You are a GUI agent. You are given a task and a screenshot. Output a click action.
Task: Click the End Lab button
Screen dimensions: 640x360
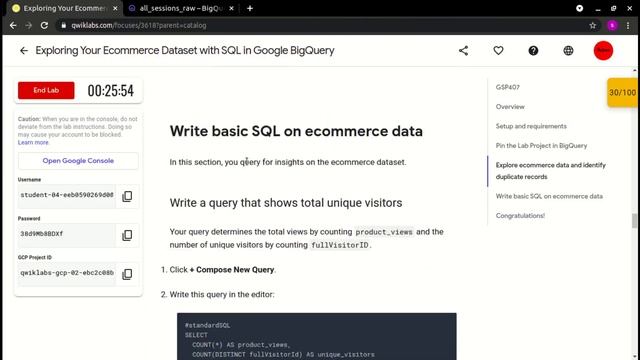[46, 90]
